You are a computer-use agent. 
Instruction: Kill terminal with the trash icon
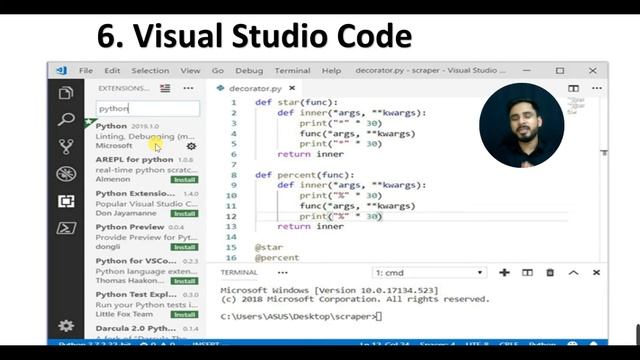(550, 273)
